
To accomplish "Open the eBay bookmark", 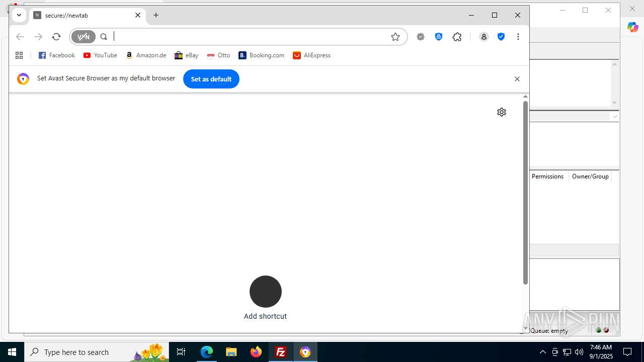I will pyautogui.click(x=186, y=55).
